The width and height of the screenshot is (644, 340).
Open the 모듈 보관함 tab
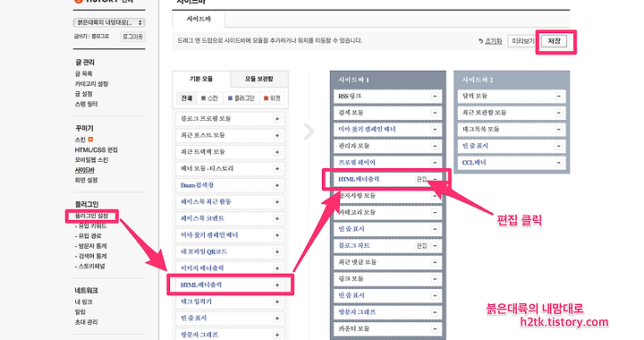259,79
